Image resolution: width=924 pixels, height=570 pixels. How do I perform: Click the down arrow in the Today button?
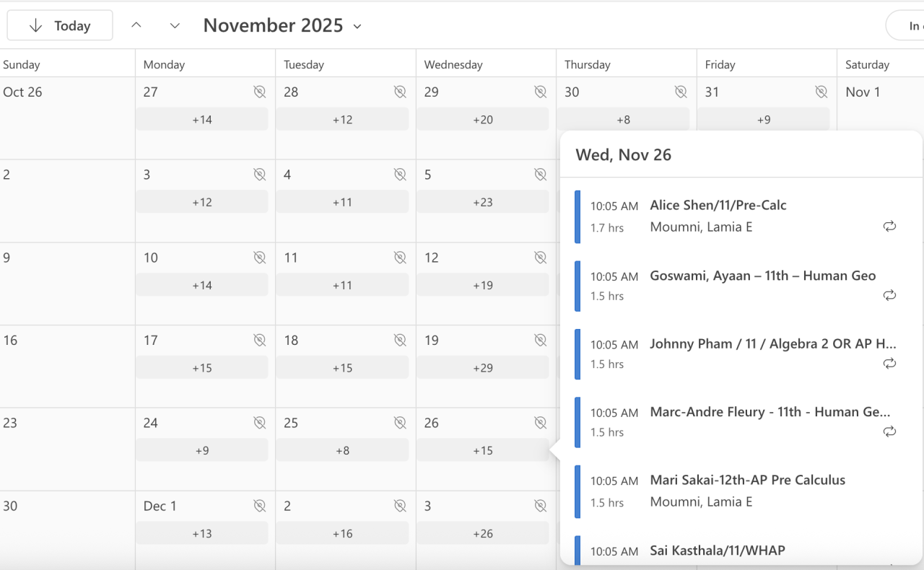point(35,26)
